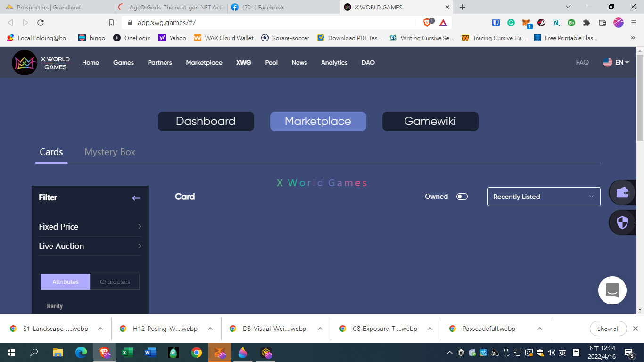Screen dimensions: 644x362
Task: Click the Brave Rewards triangle icon
Action: click(x=443, y=22)
